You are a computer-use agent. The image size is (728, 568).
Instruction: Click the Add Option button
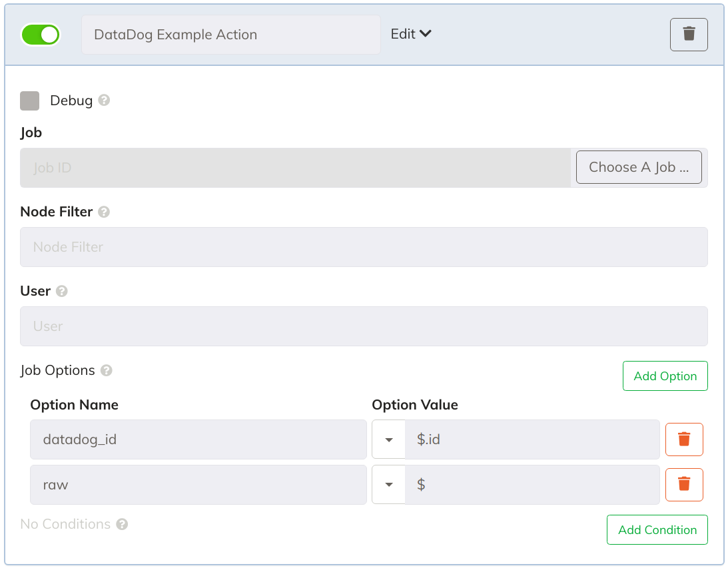(665, 376)
